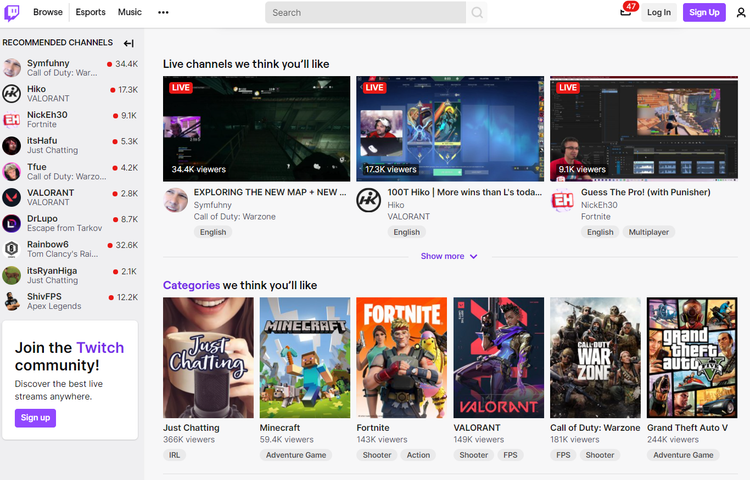This screenshot has width=750, height=480.
Task: Open the notifications inbox with 47 badge
Action: (x=626, y=12)
